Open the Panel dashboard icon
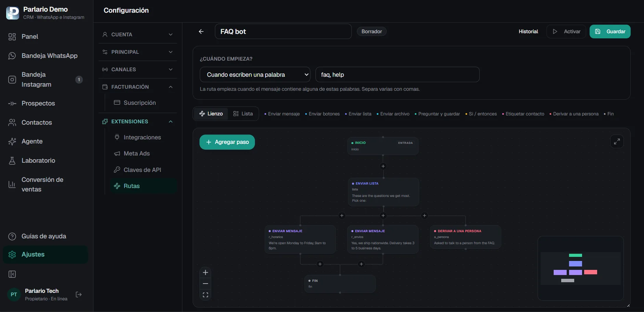This screenshot has height=312, width=644. [12, 37]
